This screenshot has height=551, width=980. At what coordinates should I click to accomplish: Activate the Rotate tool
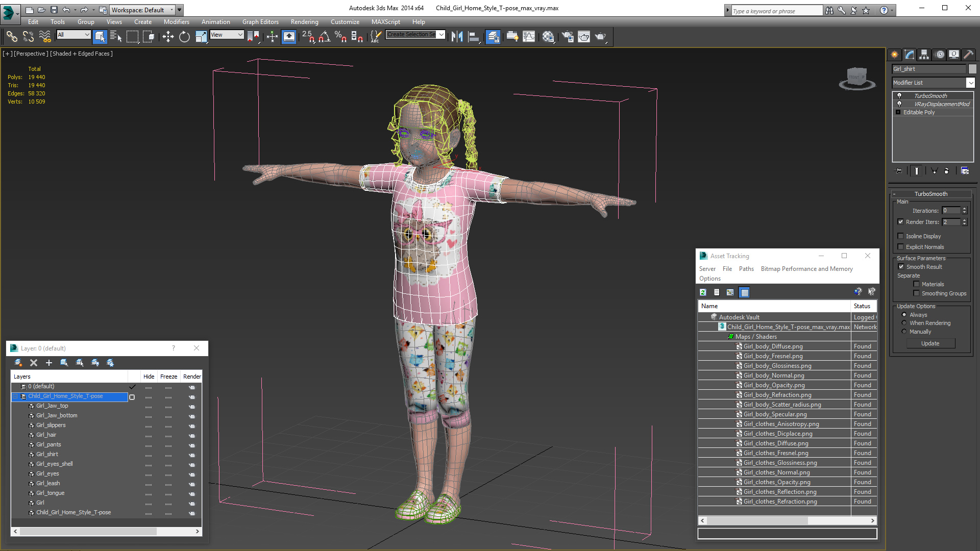click(x=184, y=36)
